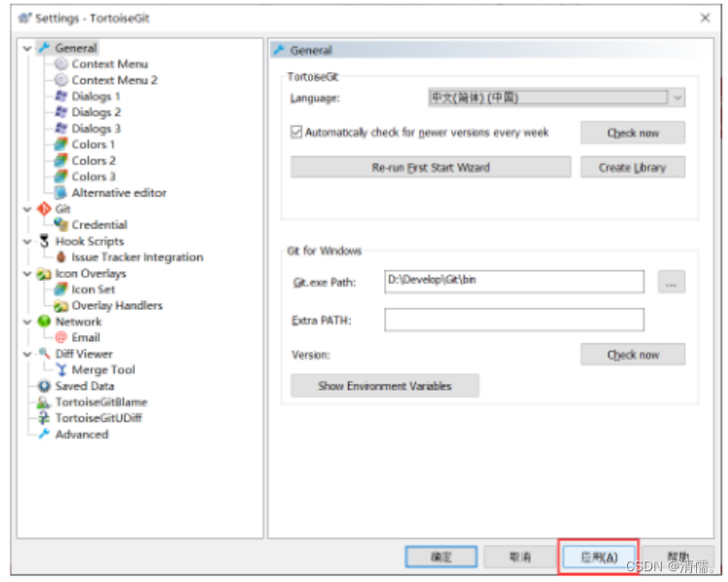The image size is (728, 582).
Task: Click the red Git diamond icon
Action: click(45, 209)
